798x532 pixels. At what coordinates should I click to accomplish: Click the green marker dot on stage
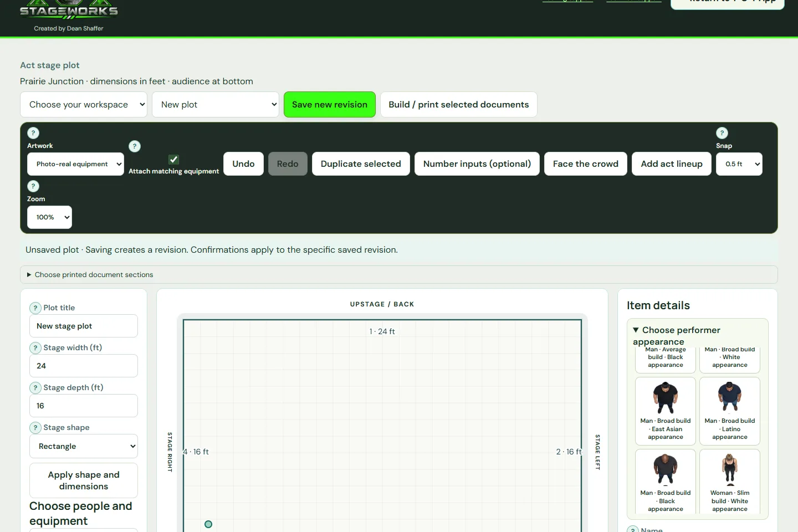208,524
